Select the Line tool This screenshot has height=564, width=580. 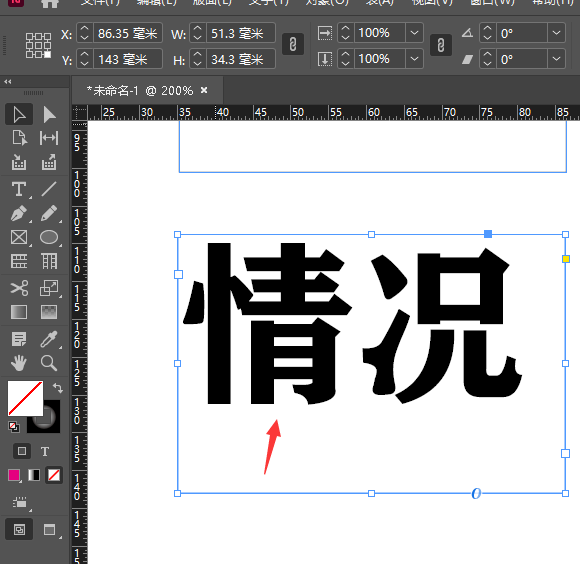point(49,189)
